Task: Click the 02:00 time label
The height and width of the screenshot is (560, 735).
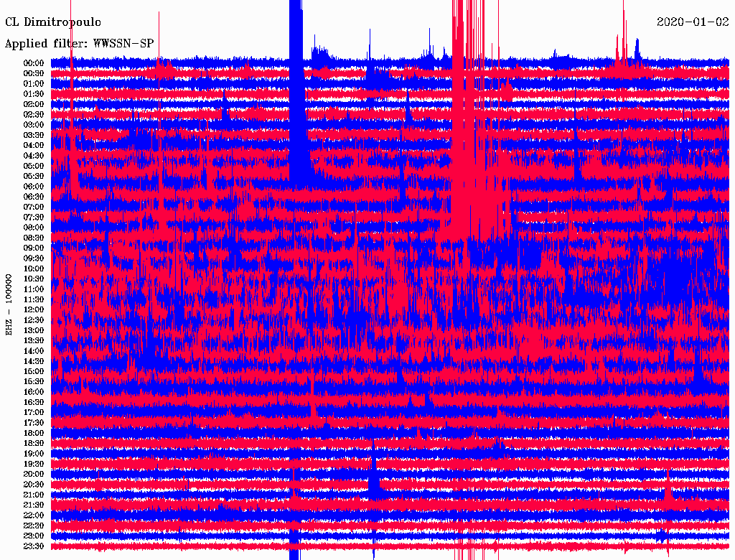Action: [x=34, y=104]
